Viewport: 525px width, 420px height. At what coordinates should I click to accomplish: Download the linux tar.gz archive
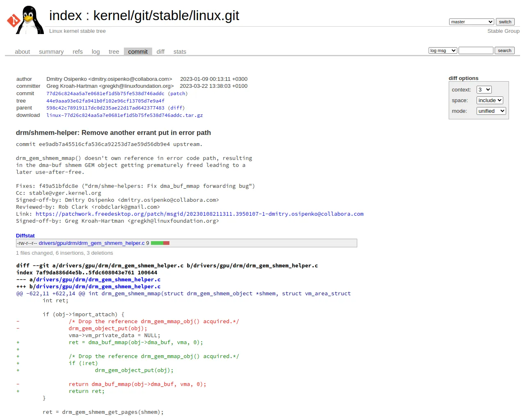[125, 115]
